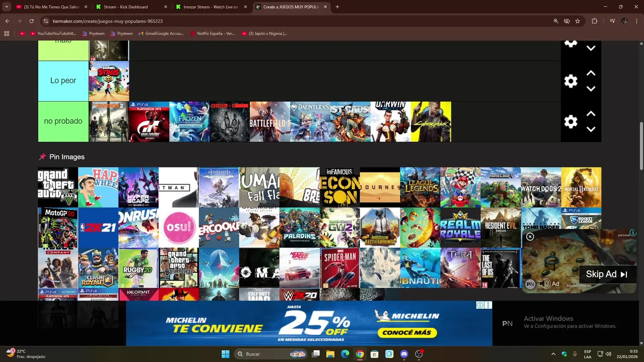Pick the NBA 2K21 image
Image resolution: width=644 pixels, height=362 pixels.
coord(98,228)
